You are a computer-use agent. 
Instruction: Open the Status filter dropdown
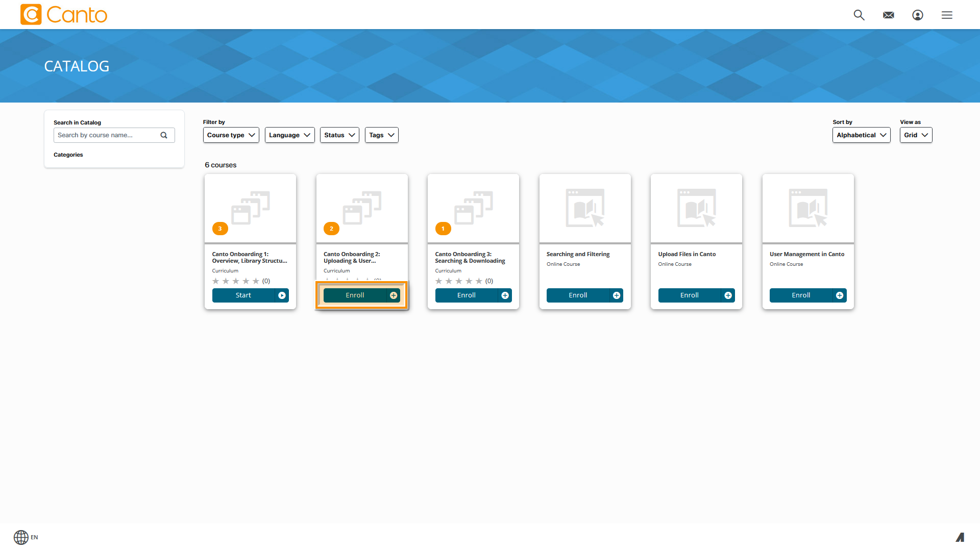pos(339,135)
